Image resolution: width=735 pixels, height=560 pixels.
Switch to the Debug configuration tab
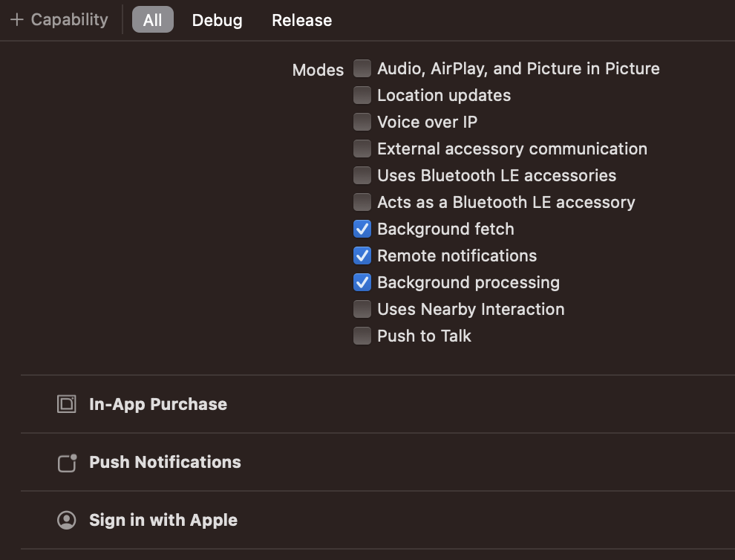pyautogui.click(x=217, y=20)
